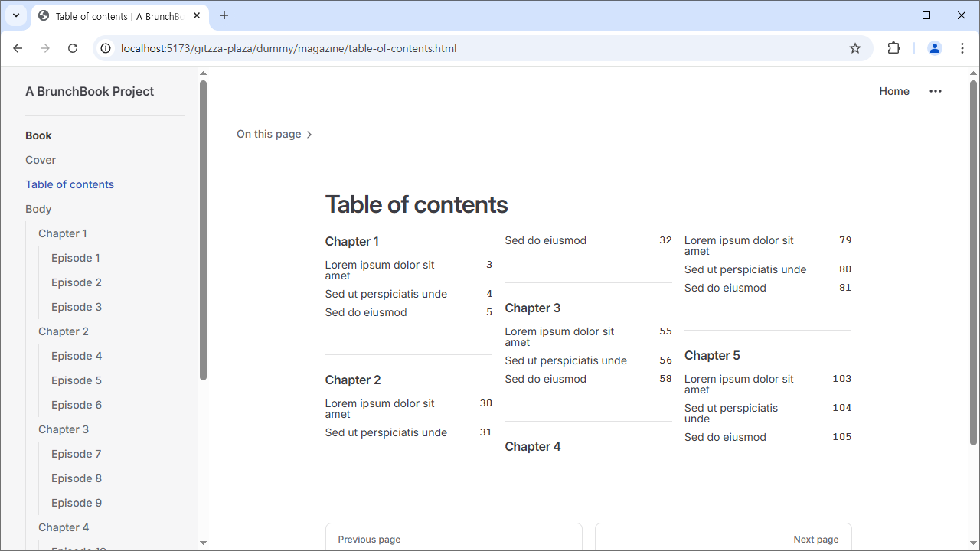Open the tab search dropdown arrow
This screenshot has height=551, width=980.
coord(15,15)
